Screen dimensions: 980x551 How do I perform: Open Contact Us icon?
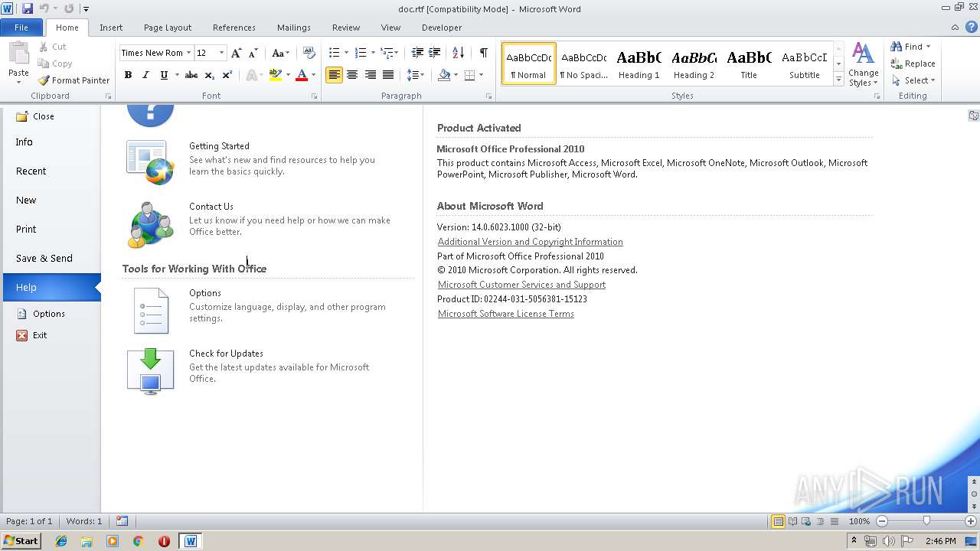point(151,223)
